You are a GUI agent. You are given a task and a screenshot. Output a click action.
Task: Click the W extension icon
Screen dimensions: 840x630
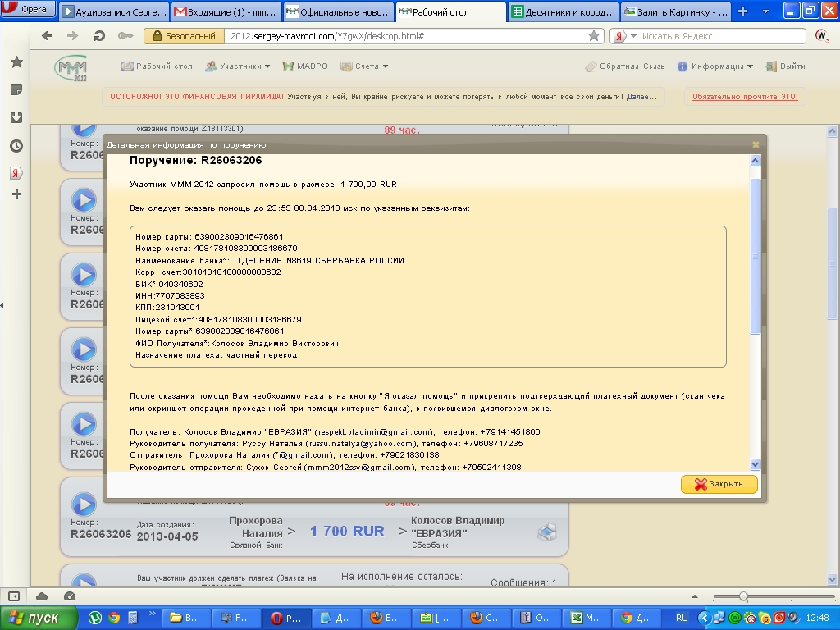point(822,36)
